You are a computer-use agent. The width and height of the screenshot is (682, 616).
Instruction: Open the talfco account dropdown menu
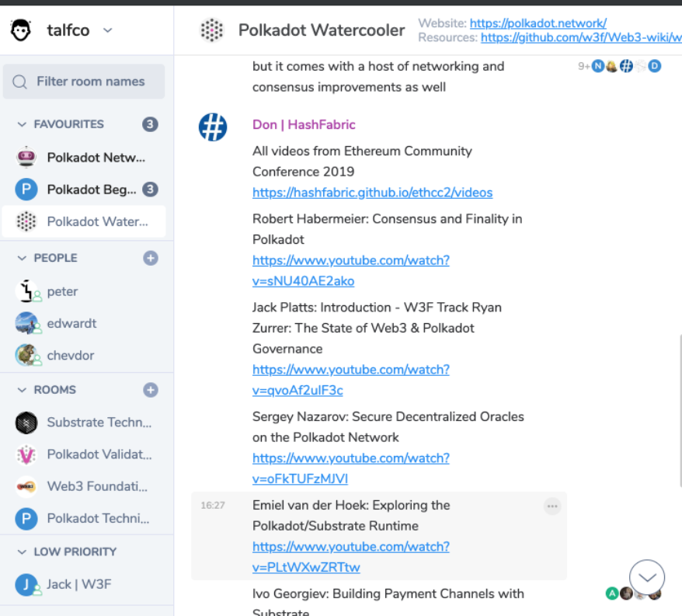tap(108, 30)
